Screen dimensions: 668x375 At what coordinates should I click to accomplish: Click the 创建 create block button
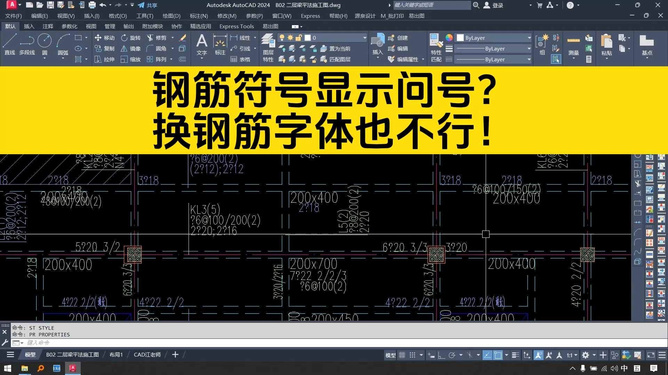tap(398, 38)
